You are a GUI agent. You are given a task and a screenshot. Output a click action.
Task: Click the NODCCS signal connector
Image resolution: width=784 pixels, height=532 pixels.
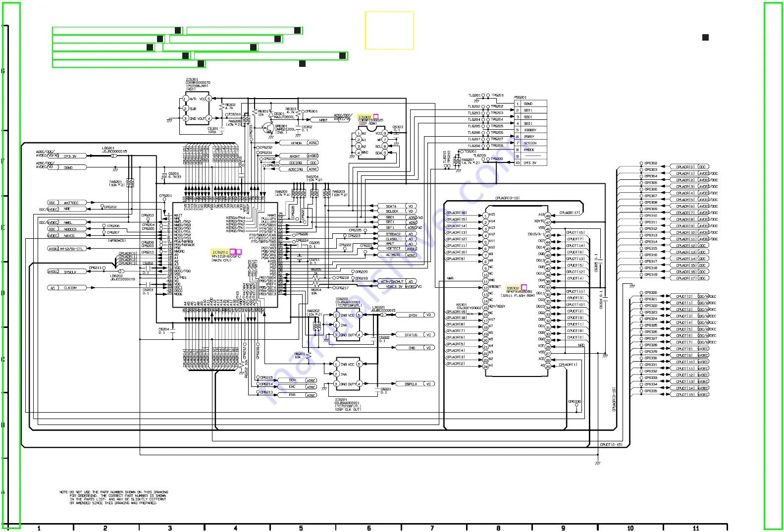point(66,229)
